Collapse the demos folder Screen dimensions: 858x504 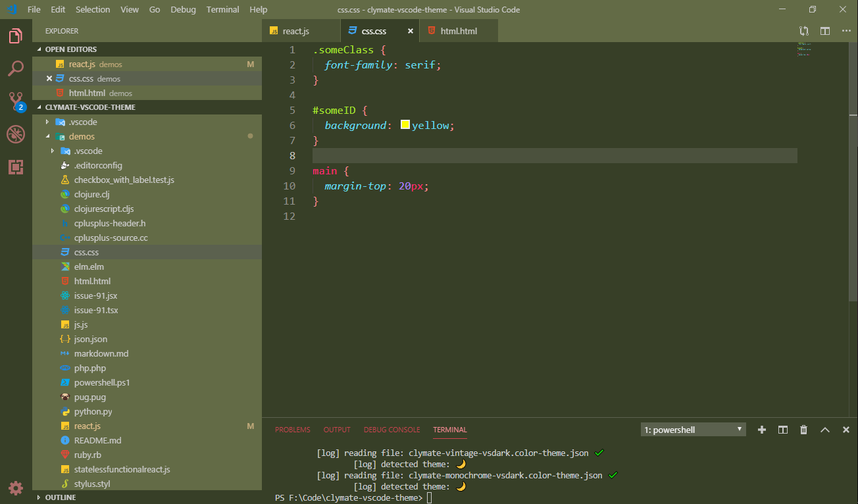tap(47, 136)
